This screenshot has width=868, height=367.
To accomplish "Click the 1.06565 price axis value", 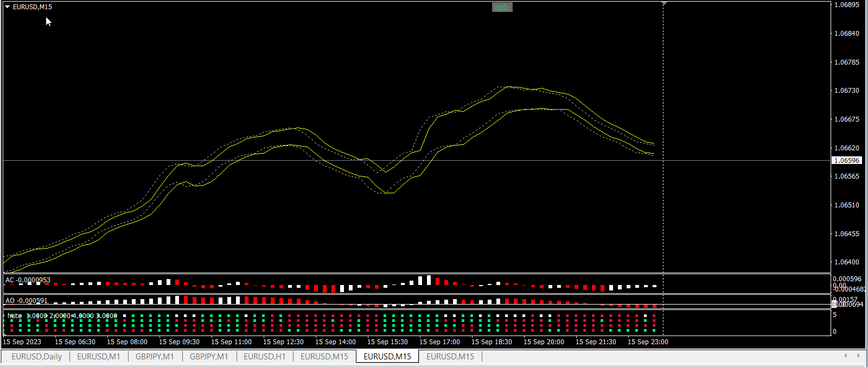I will [846, 176].
